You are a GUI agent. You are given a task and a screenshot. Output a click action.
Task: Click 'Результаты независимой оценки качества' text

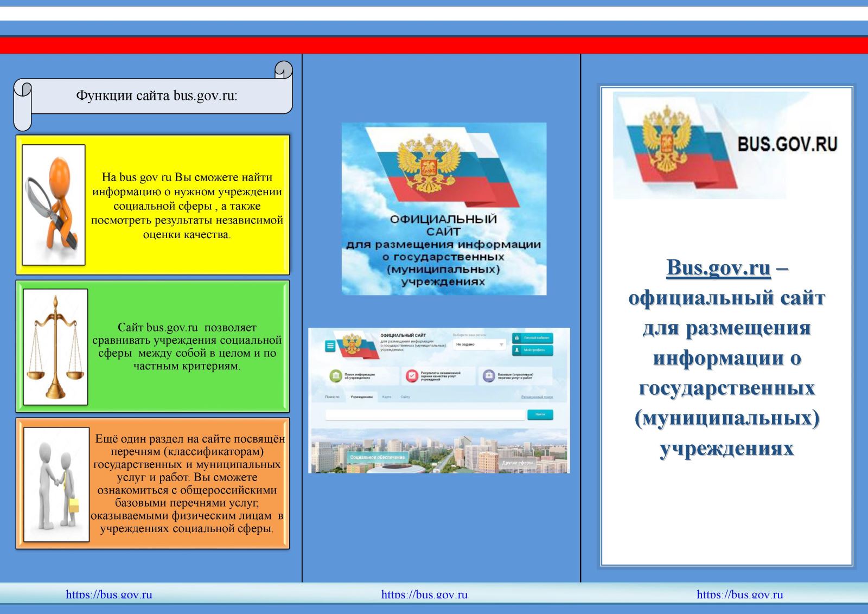pos(441,376)
